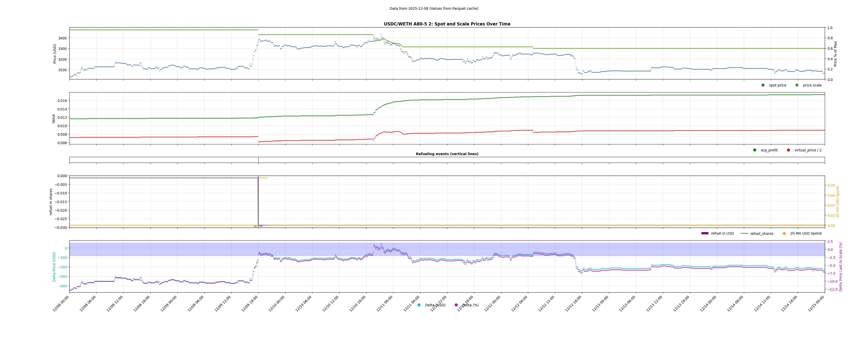Click the green price scale legend dot
Screen dimensions: 868x344
click(x=797, y=85)
